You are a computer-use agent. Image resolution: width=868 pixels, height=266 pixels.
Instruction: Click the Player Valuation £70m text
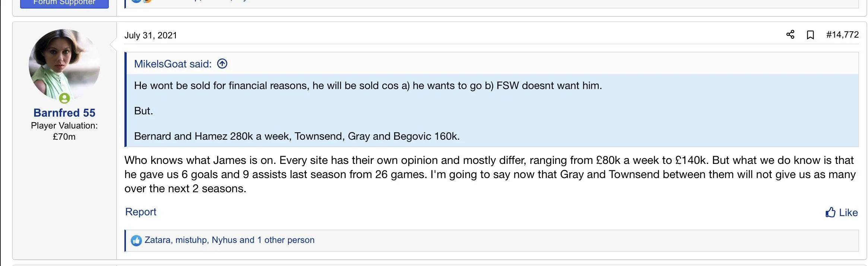point(64,131)
